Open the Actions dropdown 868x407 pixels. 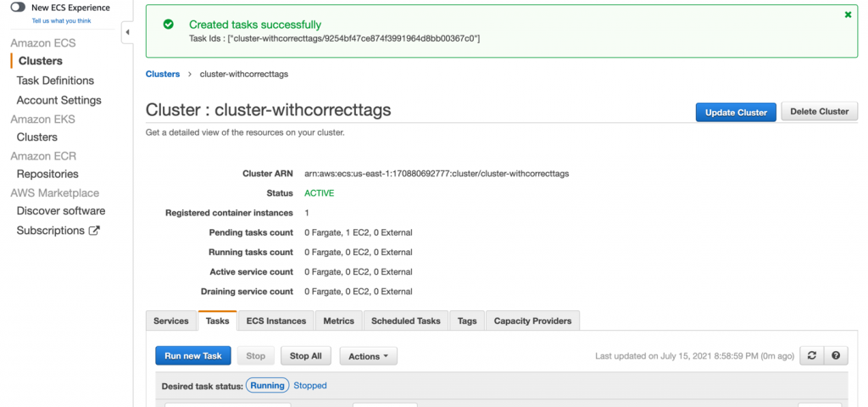pyautogui.click(x=368, y=356)
